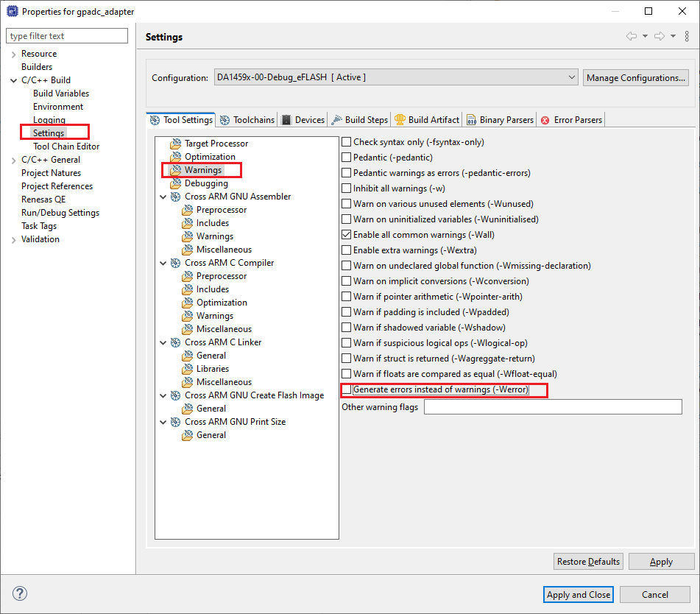Image resolution: width=700 pixels, height=614 pixels.
Task: Click the forward navigation arrow icon
Action: click(x=660, y=36)
